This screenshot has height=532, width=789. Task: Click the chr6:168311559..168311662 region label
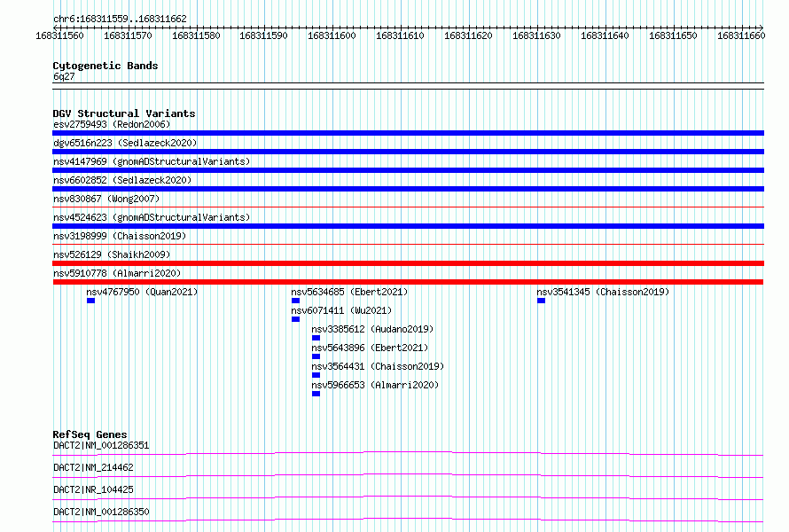(120, 19)
